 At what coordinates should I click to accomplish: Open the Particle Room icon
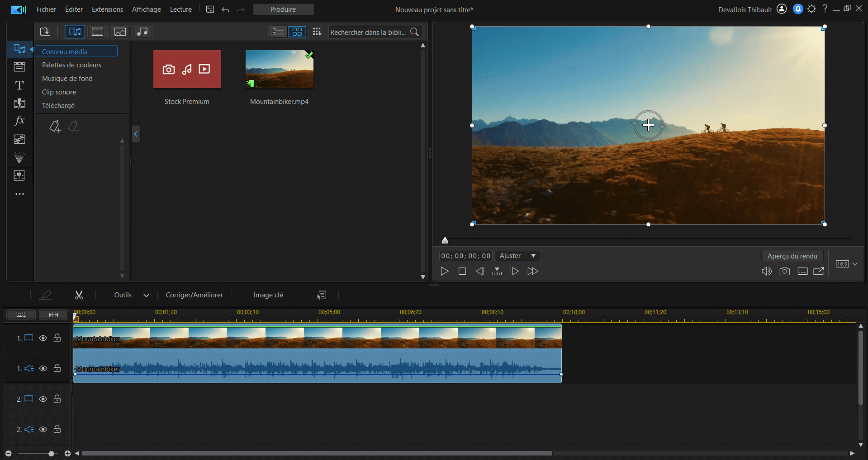pos(19,157)
